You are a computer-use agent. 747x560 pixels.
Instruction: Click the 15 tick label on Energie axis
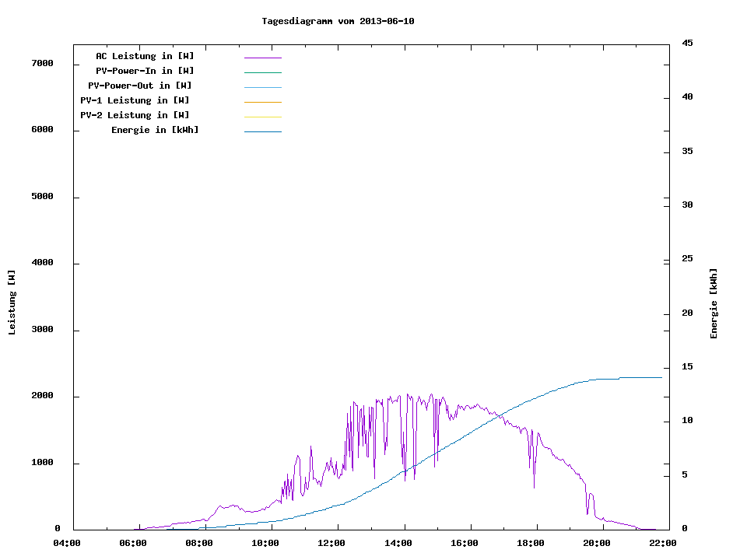click(x=687, y=367)
